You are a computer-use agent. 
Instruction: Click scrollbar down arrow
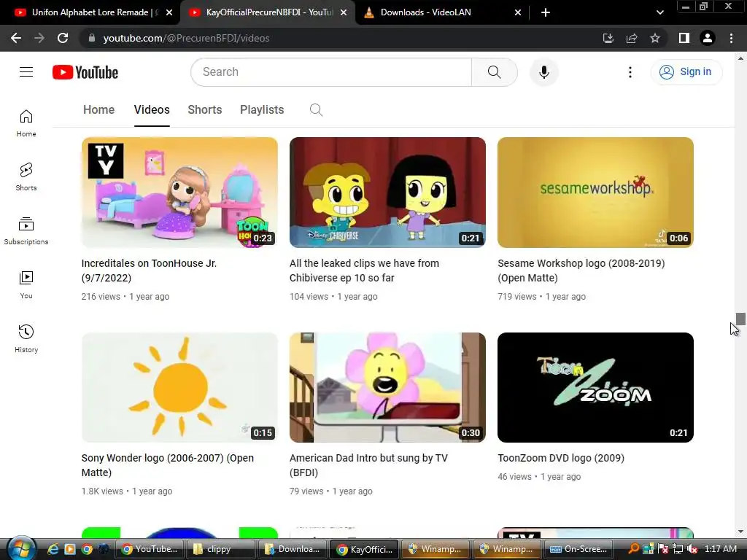[x=740, y=532]
